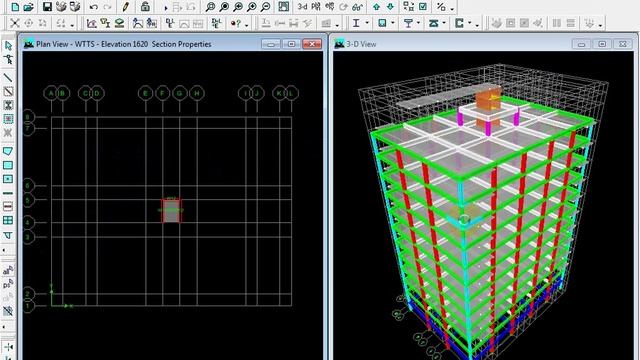The image size is (640, 360).
Task: Expand draw toolbar overflow arrow
Action: coord(4,250)
